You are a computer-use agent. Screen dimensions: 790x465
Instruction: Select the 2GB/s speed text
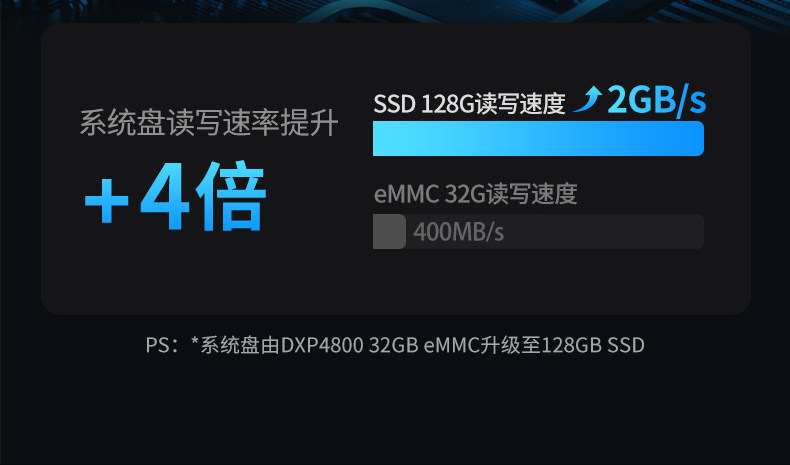656,100
